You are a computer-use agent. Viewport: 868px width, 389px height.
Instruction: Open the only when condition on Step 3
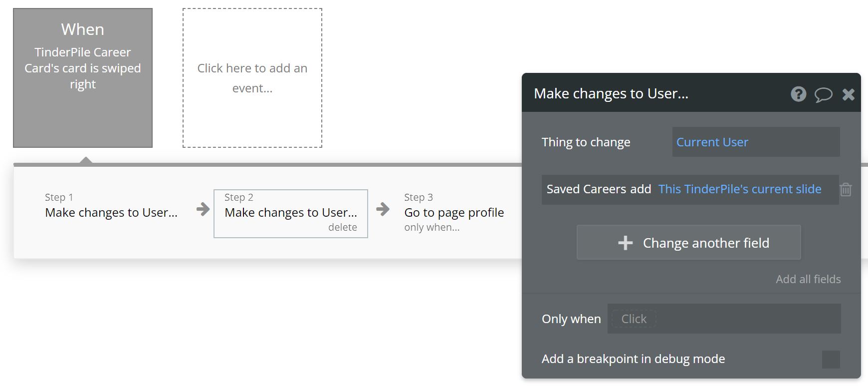432,228
